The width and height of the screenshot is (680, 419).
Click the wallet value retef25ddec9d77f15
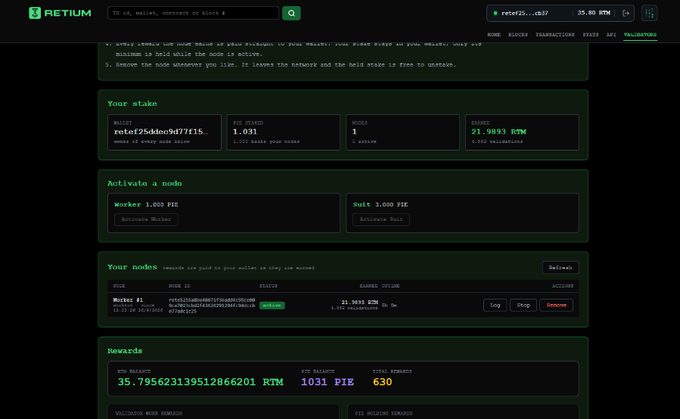coord(161,132)
